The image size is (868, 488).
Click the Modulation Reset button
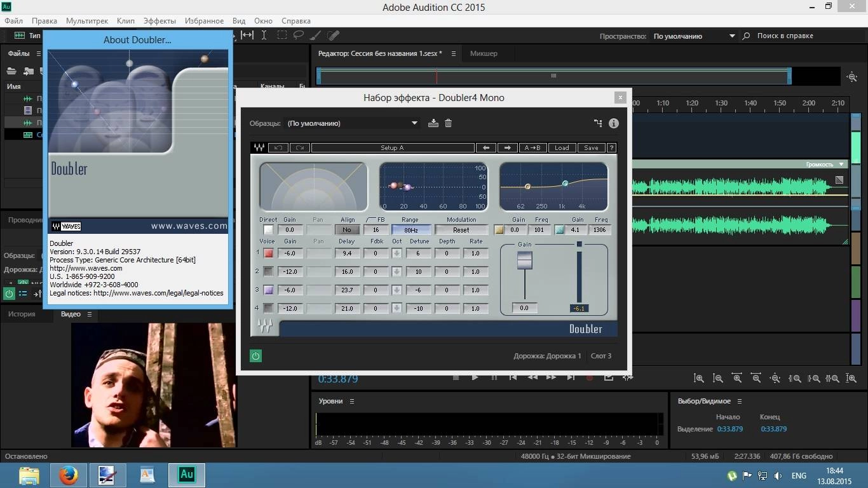click(461, 230)
